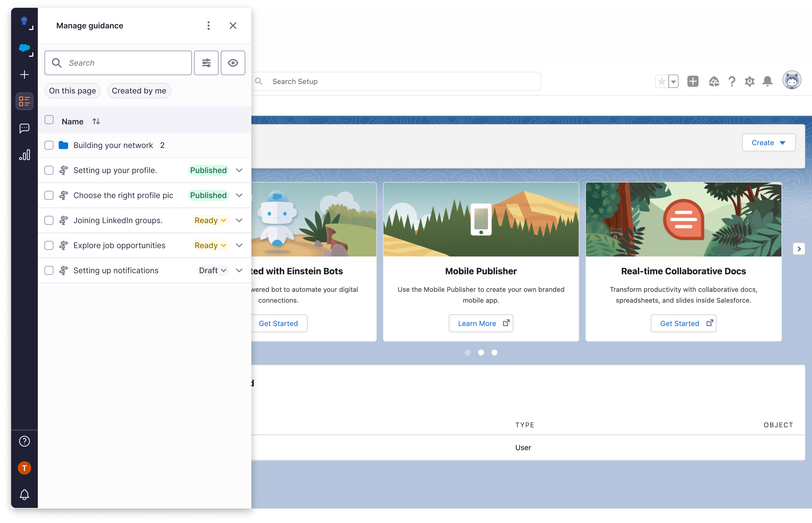Viewport: 812px width, 523px height.
Task: Click Learn More for Mobile Publisher
Action: 481,323
